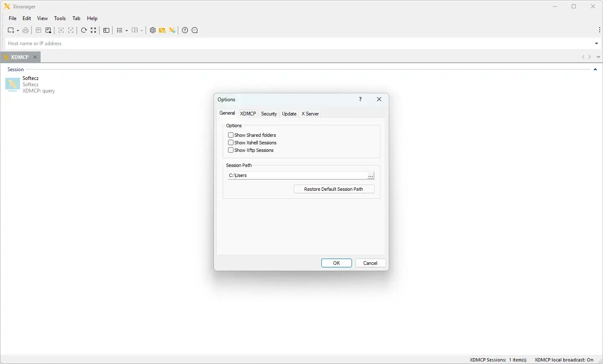Open the Help menu
The image size is (603, 364).
tap(92, 18)
